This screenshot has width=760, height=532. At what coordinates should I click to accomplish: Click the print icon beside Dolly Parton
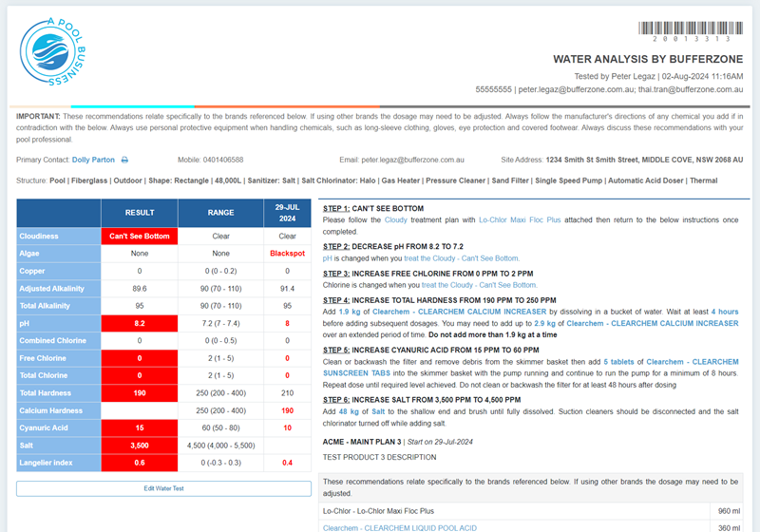[x=124, y=160]
